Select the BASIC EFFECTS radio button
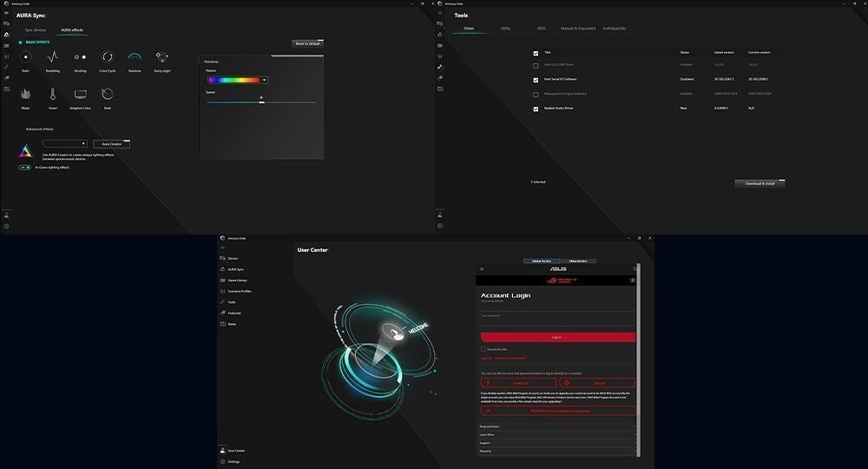The image size is (868, 469). click(21, 42)
